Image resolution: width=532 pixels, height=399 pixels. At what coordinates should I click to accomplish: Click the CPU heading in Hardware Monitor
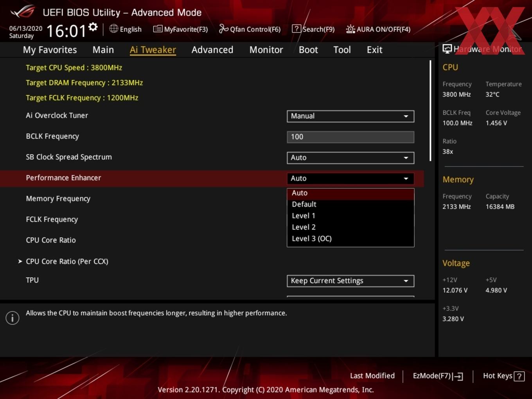(450, 67)
